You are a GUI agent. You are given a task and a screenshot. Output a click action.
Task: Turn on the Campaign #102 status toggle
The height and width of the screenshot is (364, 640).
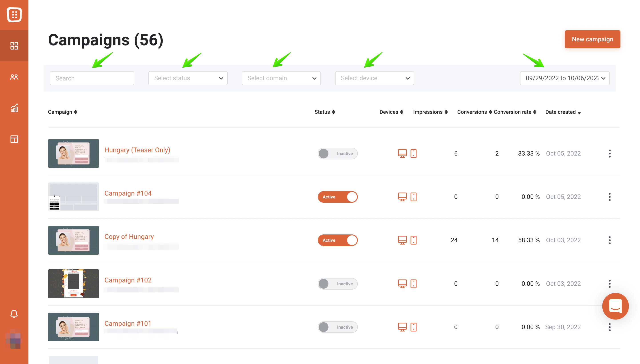[x=337, y=284]
